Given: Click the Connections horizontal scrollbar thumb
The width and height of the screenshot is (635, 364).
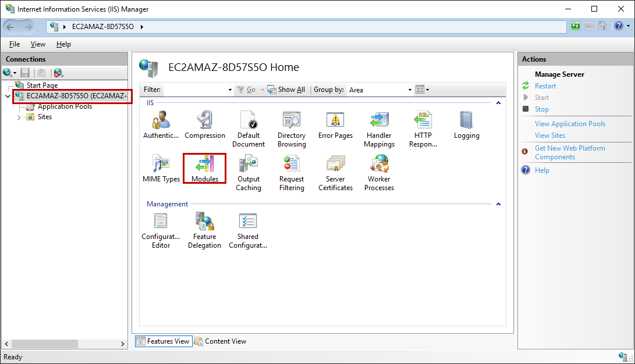Looking at the screenshot, I should 45,344.
